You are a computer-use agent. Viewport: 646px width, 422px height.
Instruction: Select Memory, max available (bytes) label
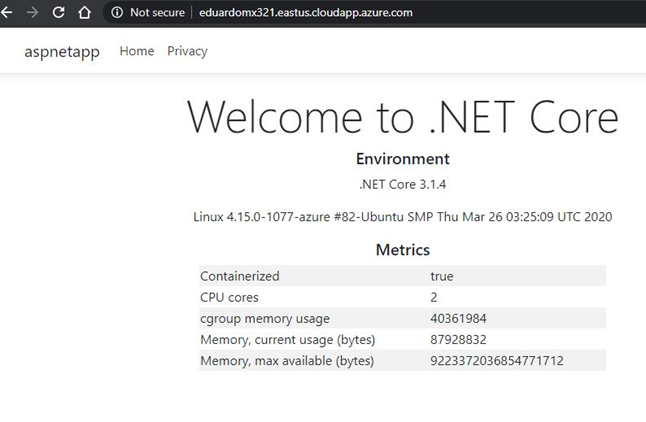coord(287,361)
